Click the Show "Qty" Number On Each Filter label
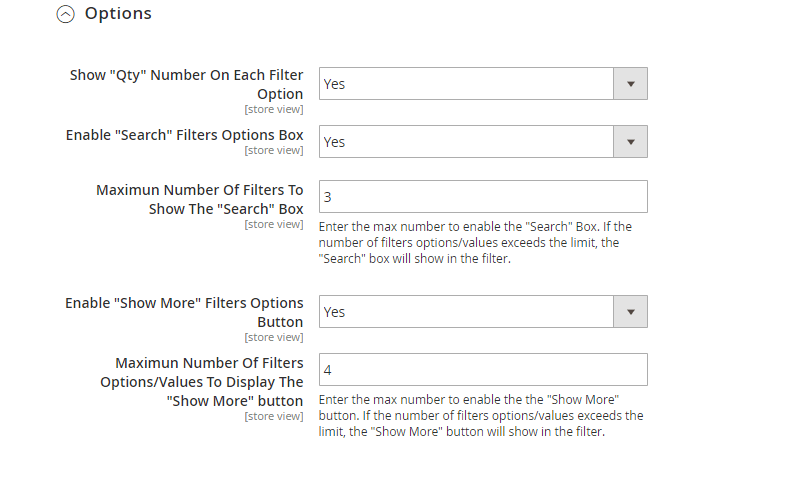 (x=187, y=84)
